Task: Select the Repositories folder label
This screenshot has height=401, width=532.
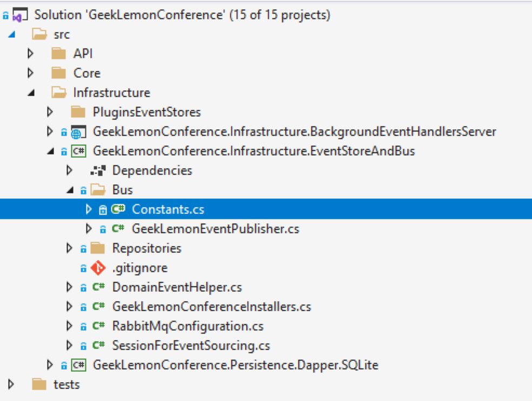Action: coord(147,249)
